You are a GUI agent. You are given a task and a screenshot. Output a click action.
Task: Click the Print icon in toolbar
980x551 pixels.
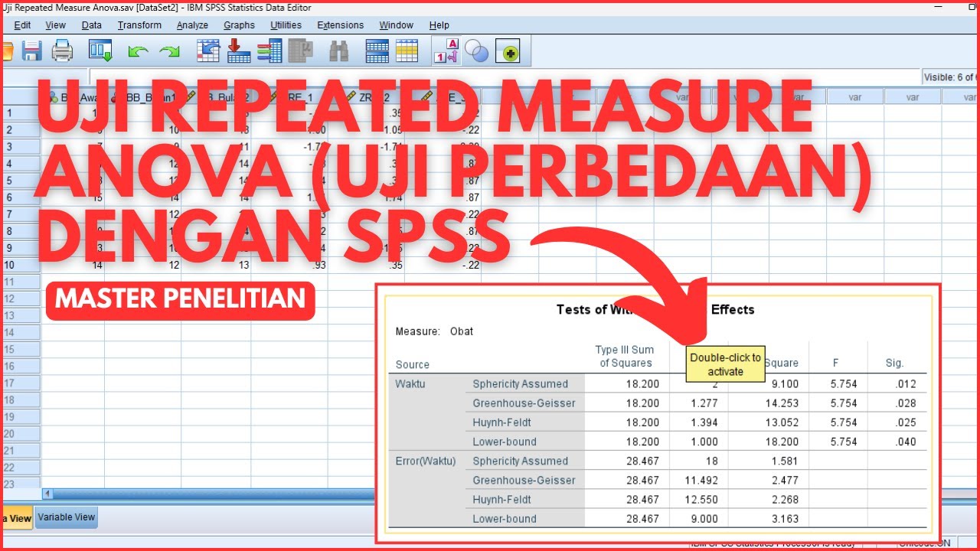62,51
